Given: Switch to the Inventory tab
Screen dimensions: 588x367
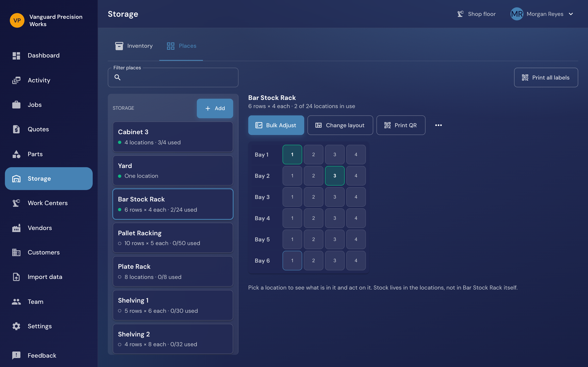Looking at the screenshot, I should click(134, 46).
